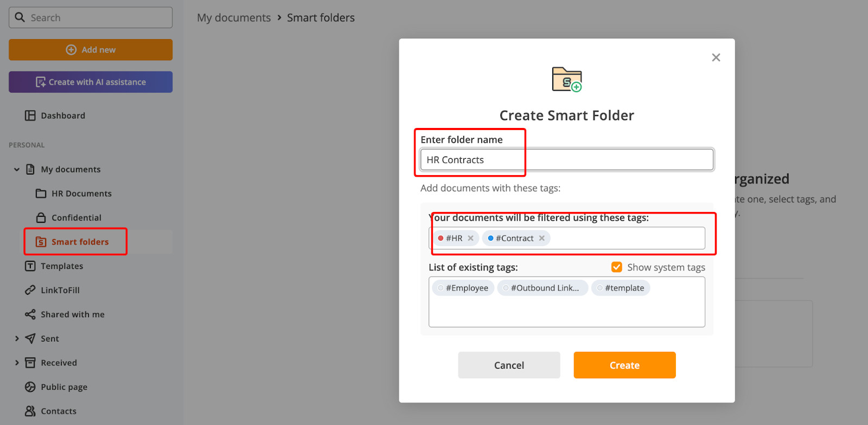Click the #Contract tag blue dot
Screen dimensions: 868x425
tap(490, 238)
